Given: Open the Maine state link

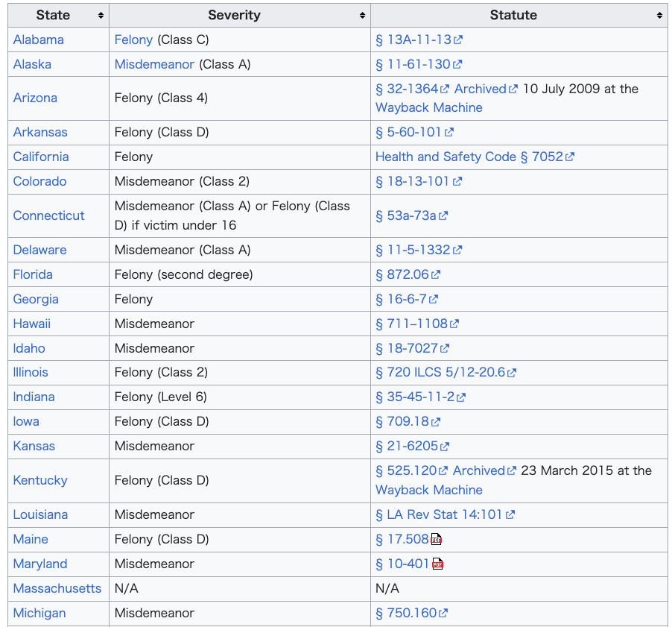Looking at the screenshot, I should click(31, 540).
